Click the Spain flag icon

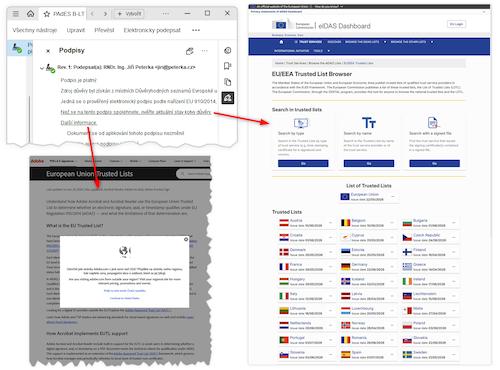point(345,354)
